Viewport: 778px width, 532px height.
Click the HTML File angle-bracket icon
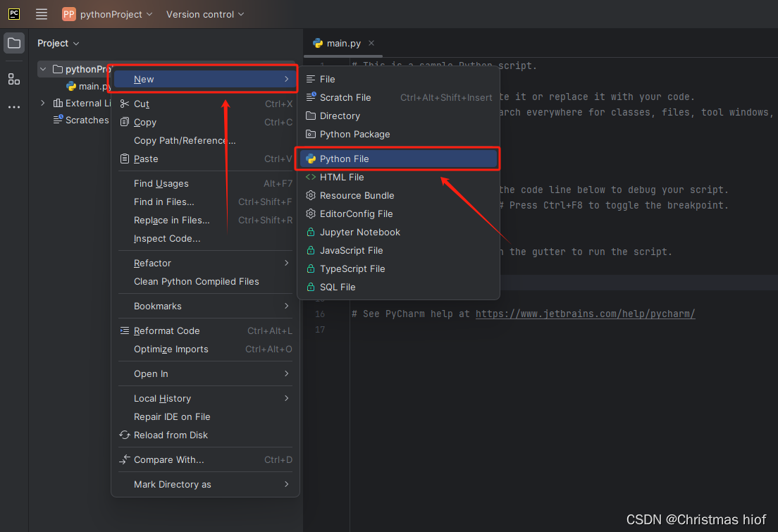pyautogui.click(x=311, y=177)
